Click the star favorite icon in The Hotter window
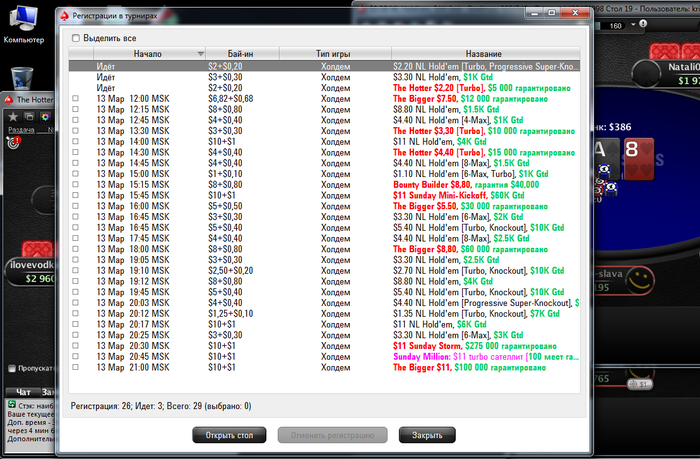The image size is (700, 459). click(x=13, y=117)
